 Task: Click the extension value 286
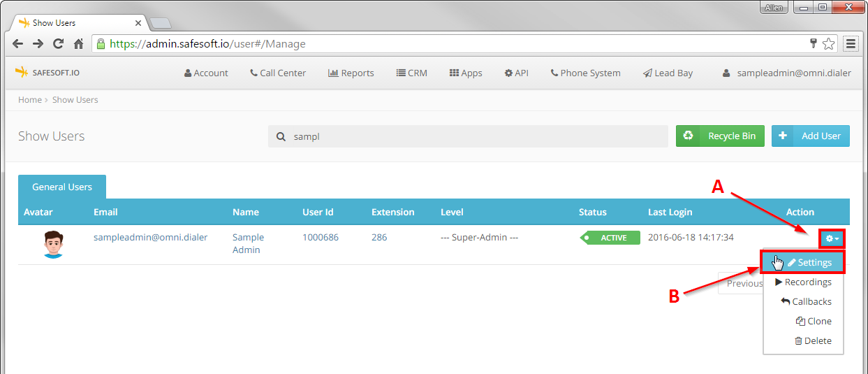379,237
